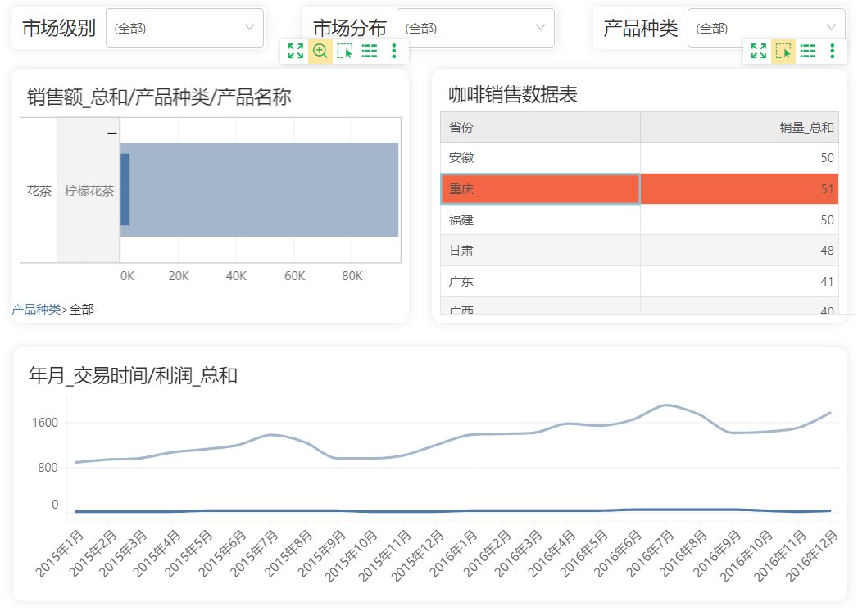Open the three-dot menu above the sales table

(832, 52)
